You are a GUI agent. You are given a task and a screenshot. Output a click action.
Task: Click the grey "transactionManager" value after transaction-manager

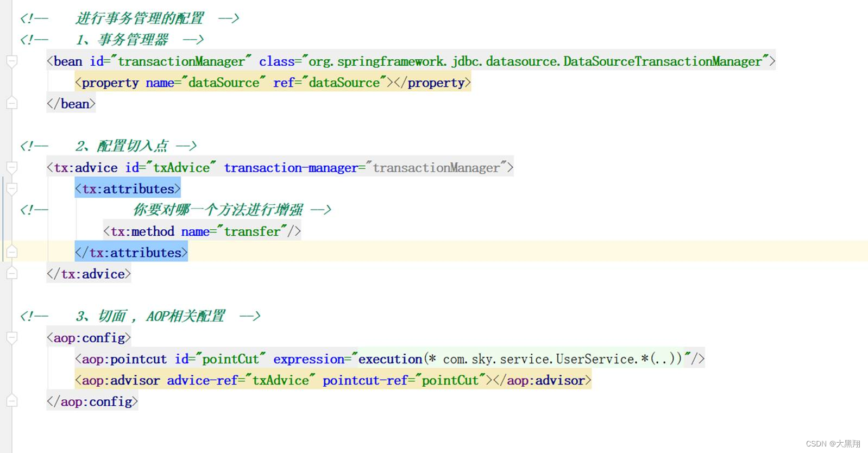click(436, 168)
